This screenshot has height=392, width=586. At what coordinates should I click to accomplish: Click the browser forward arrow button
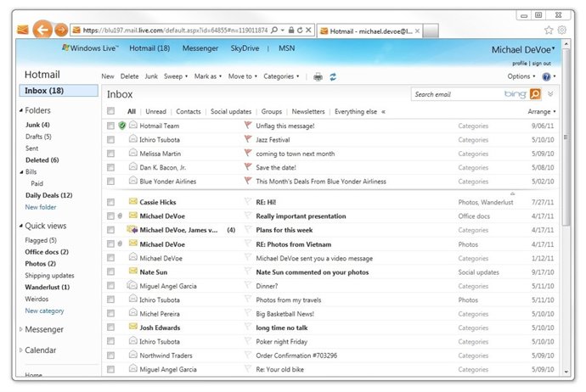click(60, 30)
